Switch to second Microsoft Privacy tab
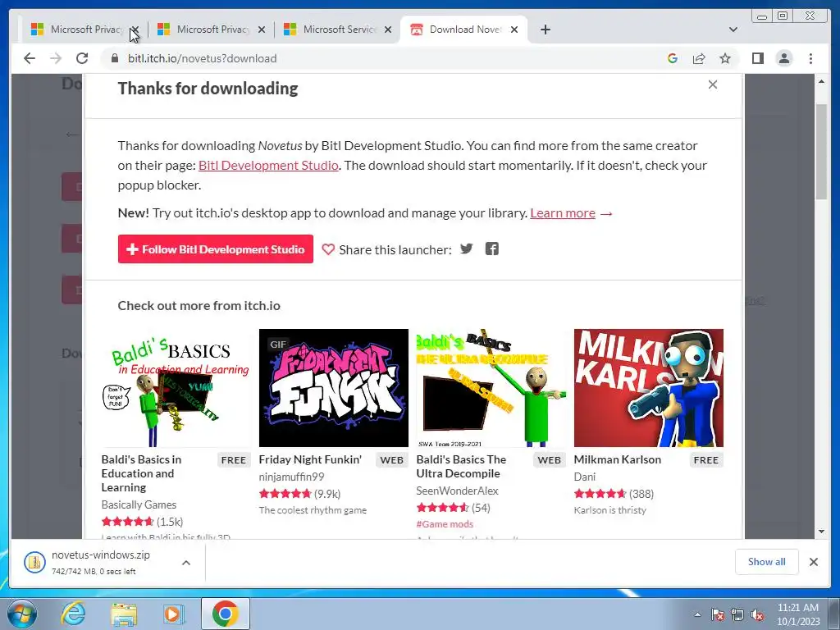This screenshot has width=840, height=630. [211, 30]
